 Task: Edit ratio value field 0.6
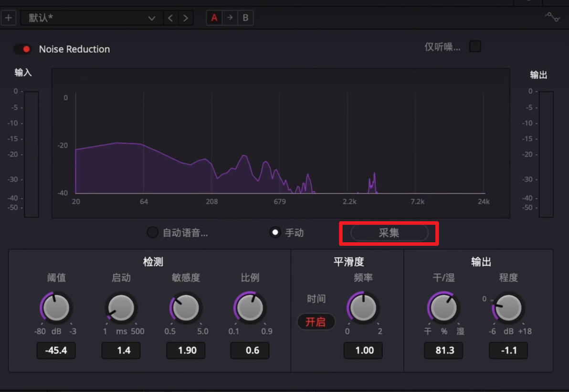[x=250, y=350]
